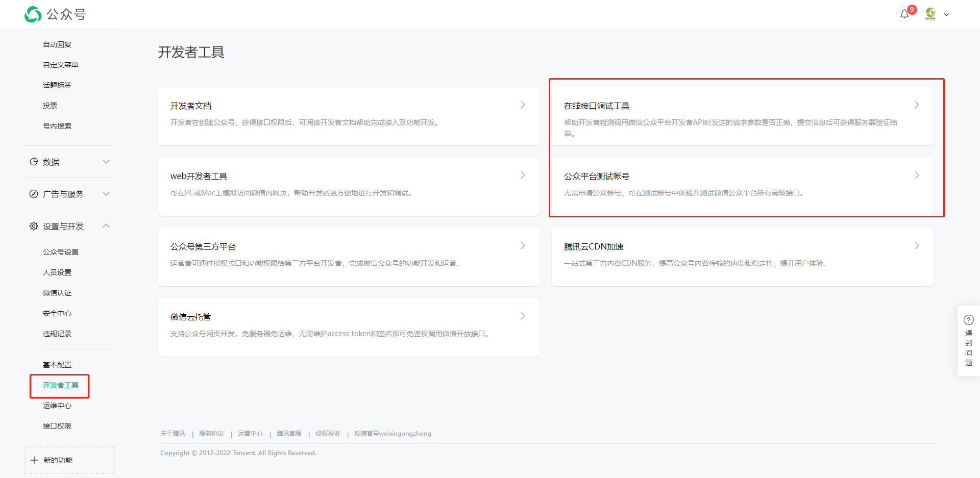Open 违规记录 in sidebar
Viewport: 980px width, 478px height.
pos(57,334)
